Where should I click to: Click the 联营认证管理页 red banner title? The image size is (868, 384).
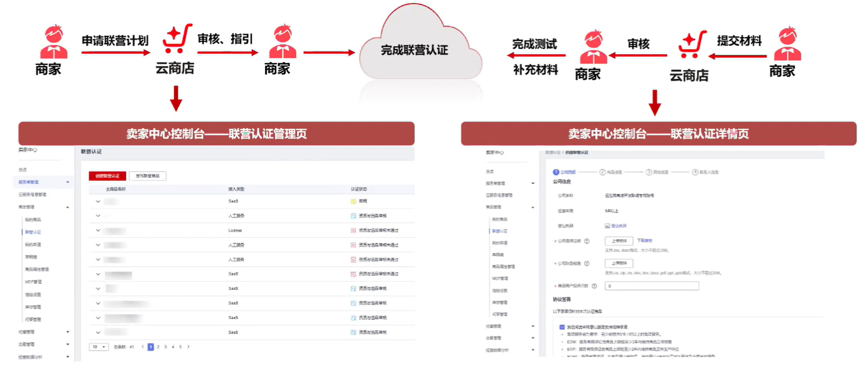click(x=216, y=134)
